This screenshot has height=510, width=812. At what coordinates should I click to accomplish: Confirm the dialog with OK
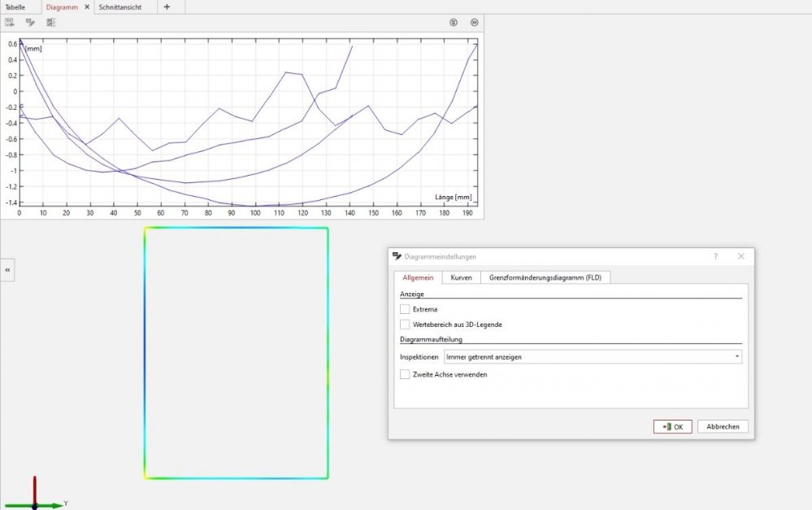[672, 427]
